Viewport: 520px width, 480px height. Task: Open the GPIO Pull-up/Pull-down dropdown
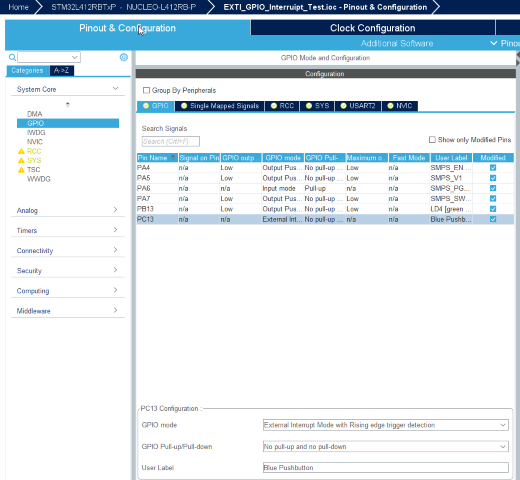385,446
